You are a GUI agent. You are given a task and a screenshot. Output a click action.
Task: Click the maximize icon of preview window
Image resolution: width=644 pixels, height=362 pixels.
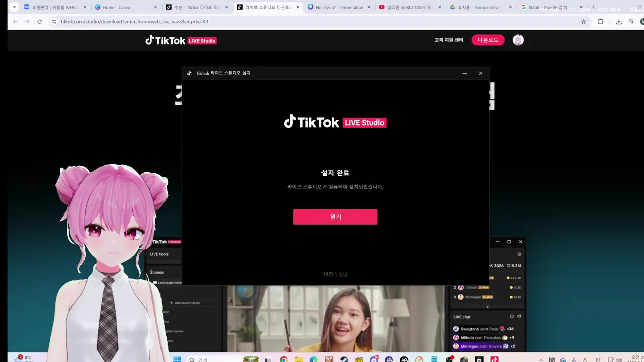[509, 242]
